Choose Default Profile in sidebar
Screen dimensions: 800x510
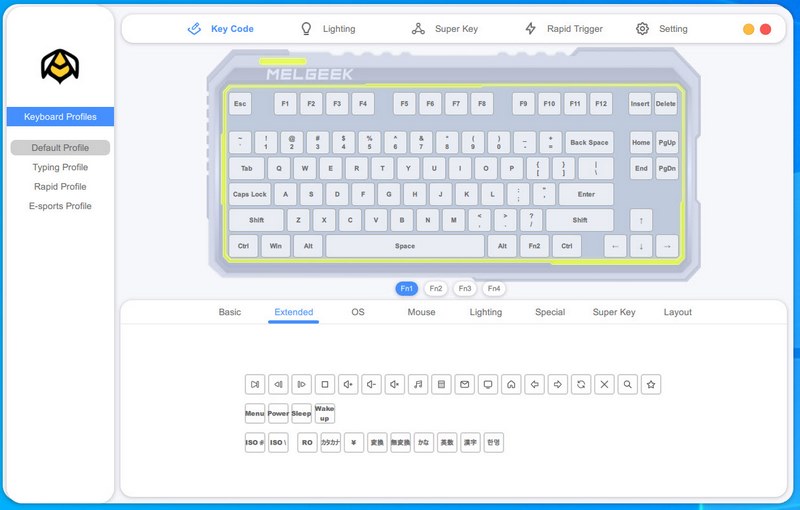[60, 148]
